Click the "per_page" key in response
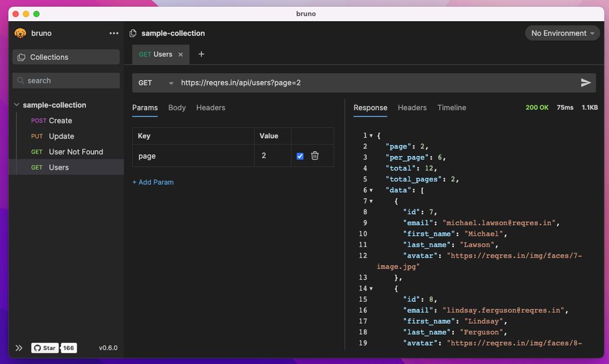This screenshot has width=609, height=364. point(407,158)
